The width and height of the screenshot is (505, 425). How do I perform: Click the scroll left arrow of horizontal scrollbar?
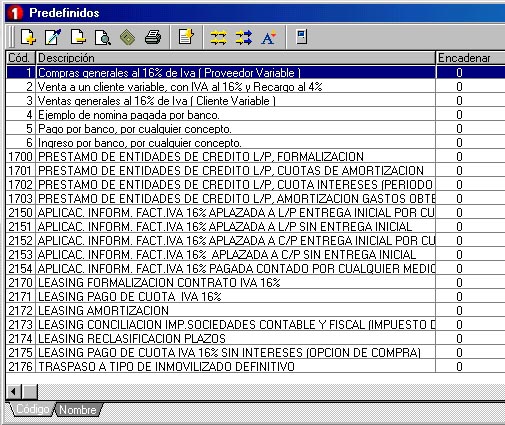14,391
